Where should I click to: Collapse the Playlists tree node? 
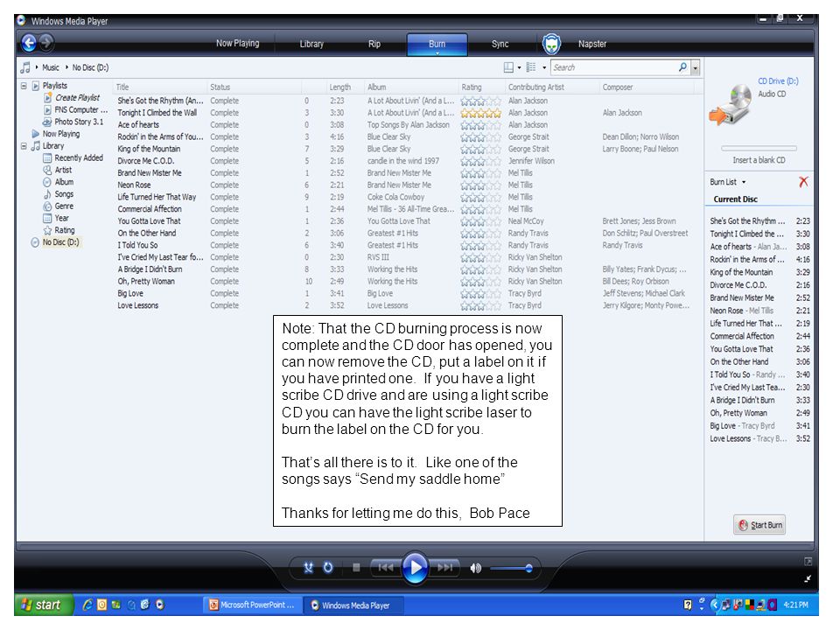click(x=24, y=86)
